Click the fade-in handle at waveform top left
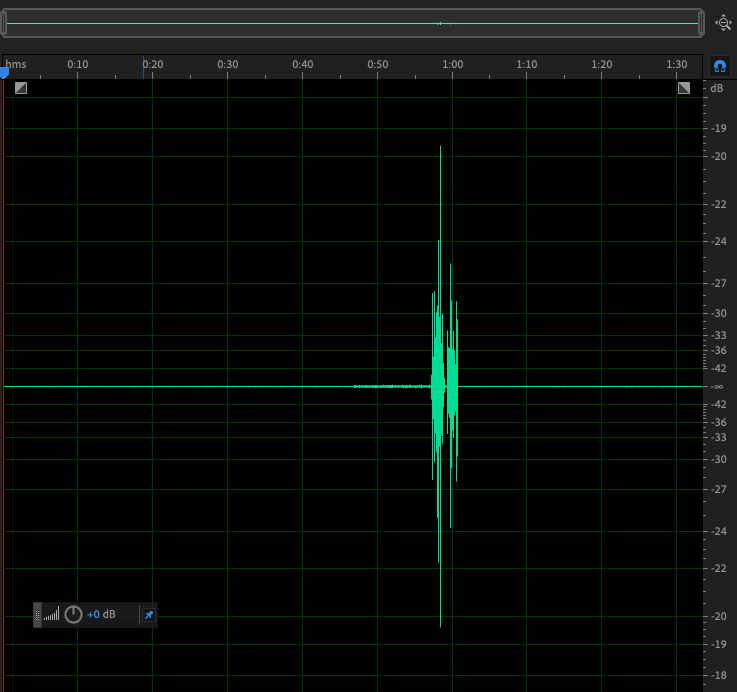Image resolution: width=737 pixels, height=692 pixels. point(21,88)
